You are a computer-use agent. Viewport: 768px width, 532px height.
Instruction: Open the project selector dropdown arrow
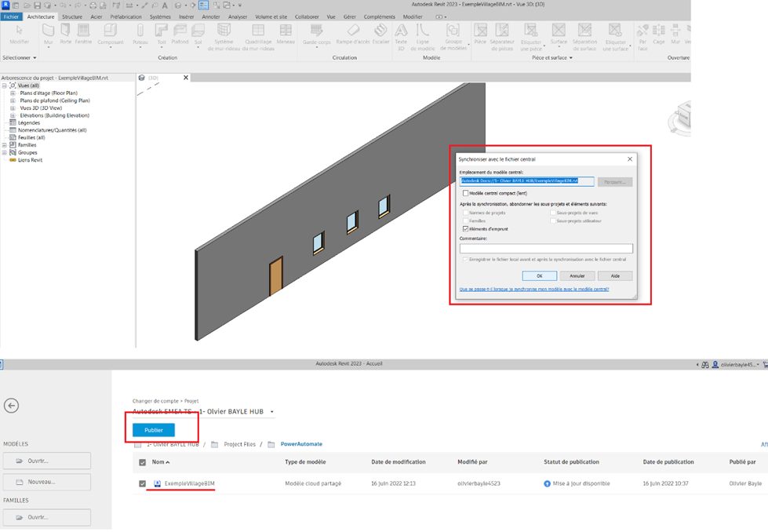click(x=272, y=411)
